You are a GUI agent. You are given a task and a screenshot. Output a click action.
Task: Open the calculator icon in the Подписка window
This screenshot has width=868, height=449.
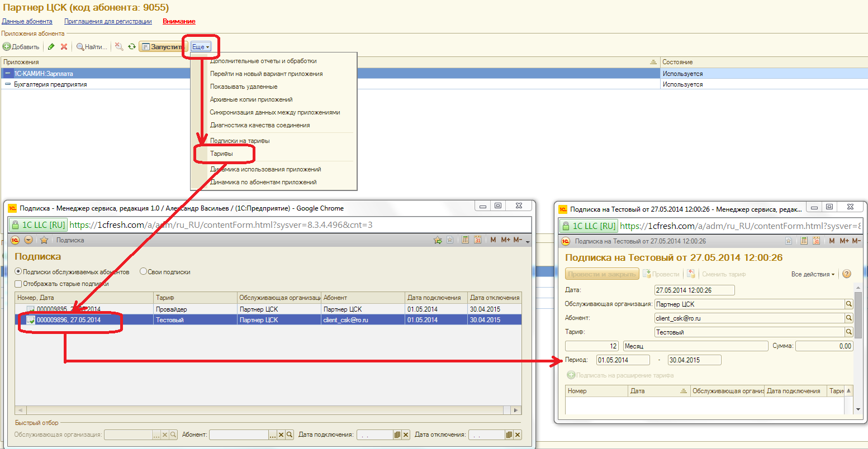[465, 240]
